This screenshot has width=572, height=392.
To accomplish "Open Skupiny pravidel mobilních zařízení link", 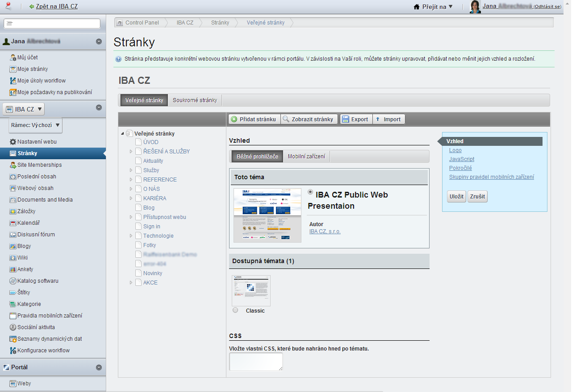I will [492, 177].
